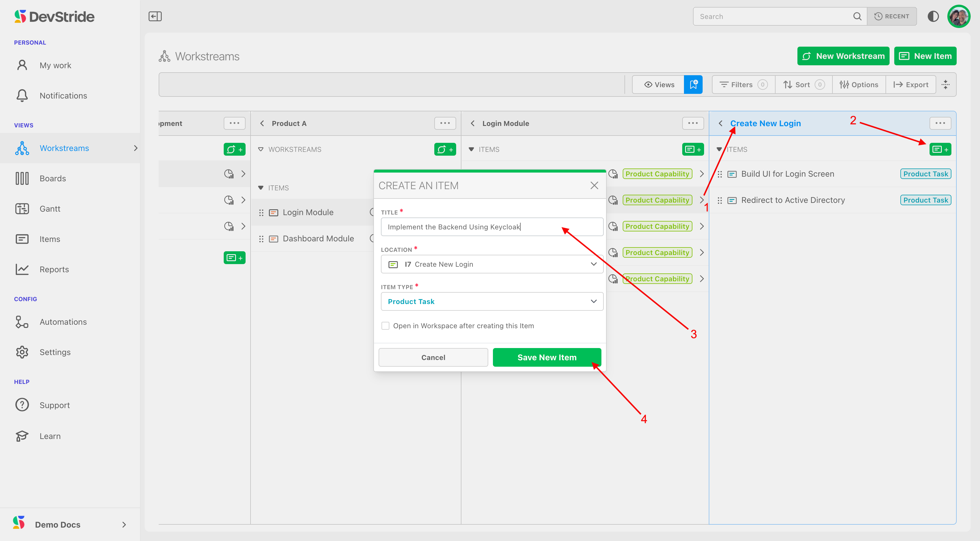Collapse the sidebar panel icon
980x541 pixels.
tap(155, 16)
